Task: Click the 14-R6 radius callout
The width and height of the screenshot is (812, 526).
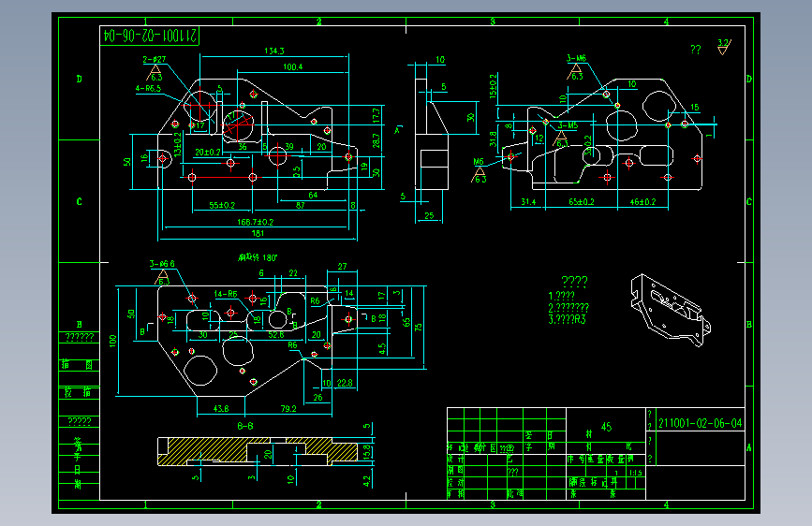Action: 226,294
